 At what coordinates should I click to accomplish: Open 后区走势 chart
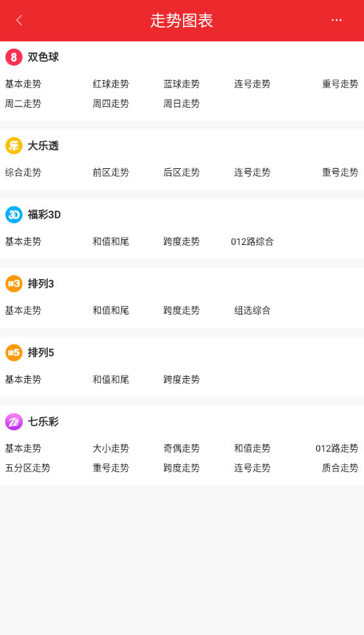click(x=182, y=172)
